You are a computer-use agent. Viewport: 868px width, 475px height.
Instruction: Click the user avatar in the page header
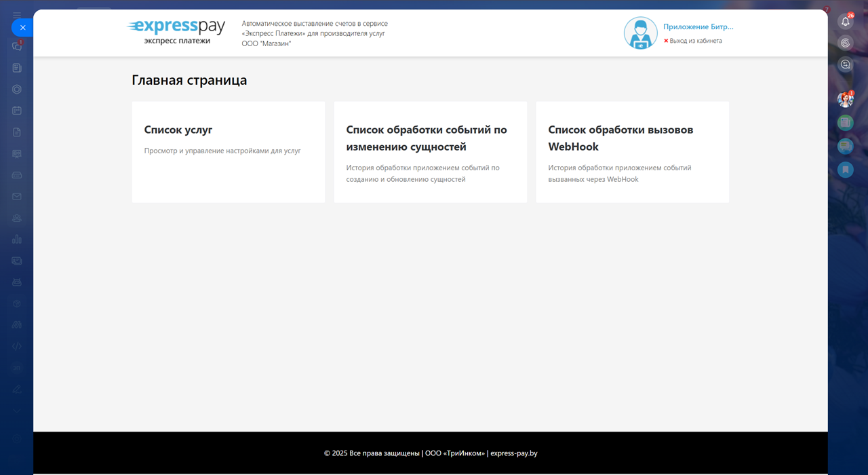point(641,33)
